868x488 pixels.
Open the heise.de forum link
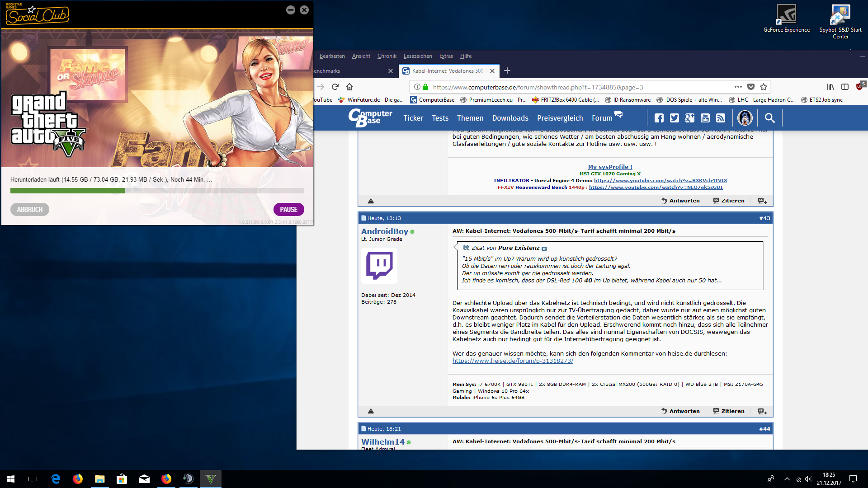coord(513,361)
